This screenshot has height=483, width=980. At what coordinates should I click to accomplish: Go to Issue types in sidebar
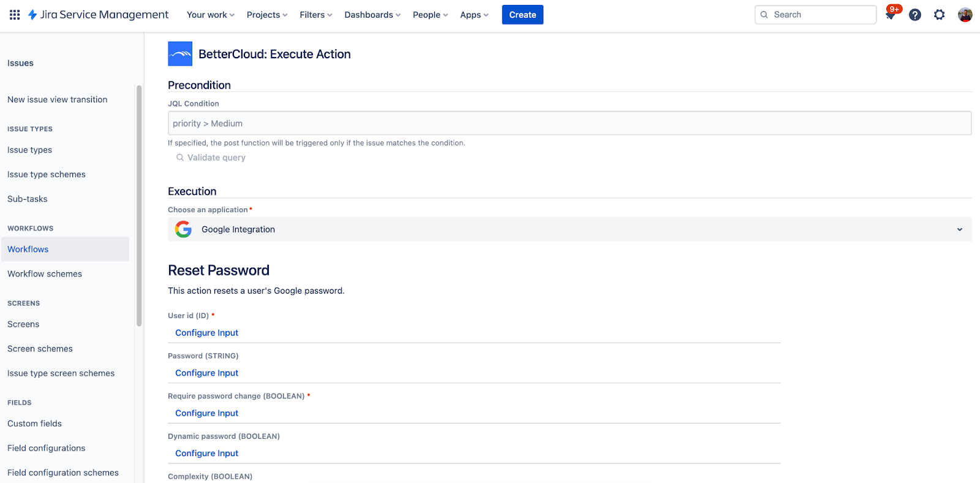point(29,150)
